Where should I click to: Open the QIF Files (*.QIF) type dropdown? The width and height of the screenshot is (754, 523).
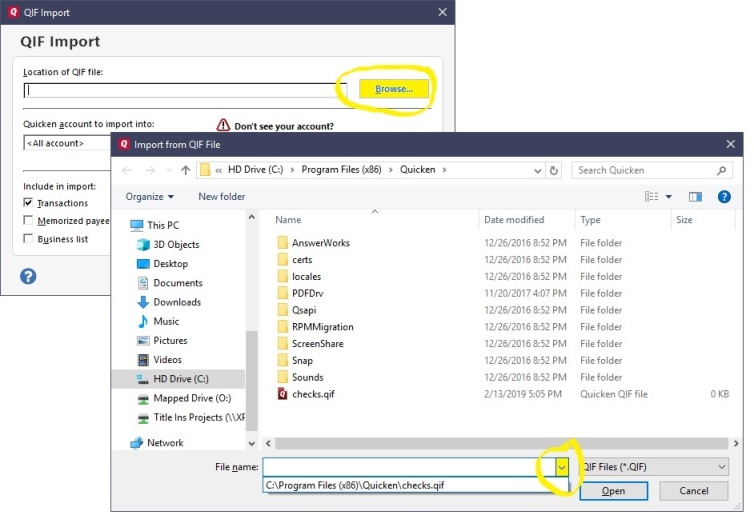pos(653,467)
